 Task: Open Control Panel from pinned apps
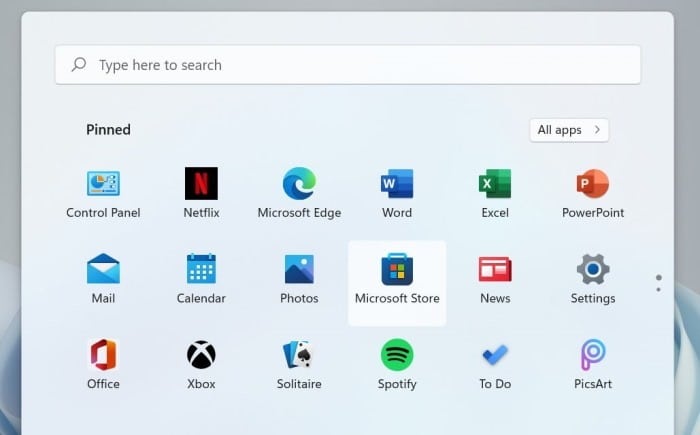(103, 193)
